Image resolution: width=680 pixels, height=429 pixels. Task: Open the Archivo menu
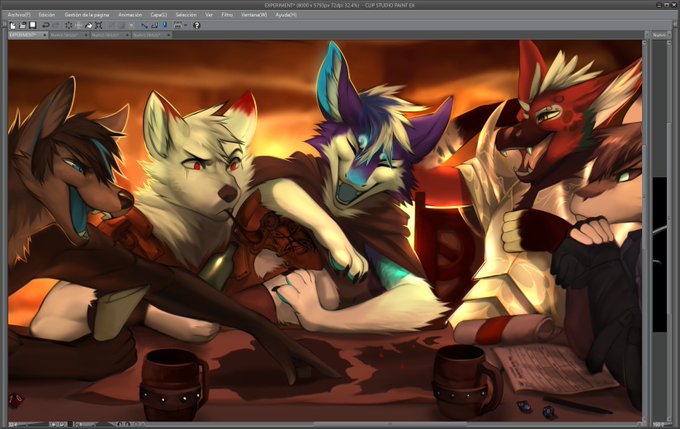[19, 15]
